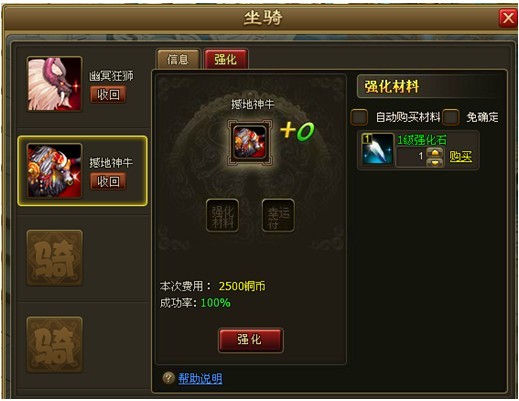
Task: Click the red 强化 enhance button
Action: tap(250, 340)
